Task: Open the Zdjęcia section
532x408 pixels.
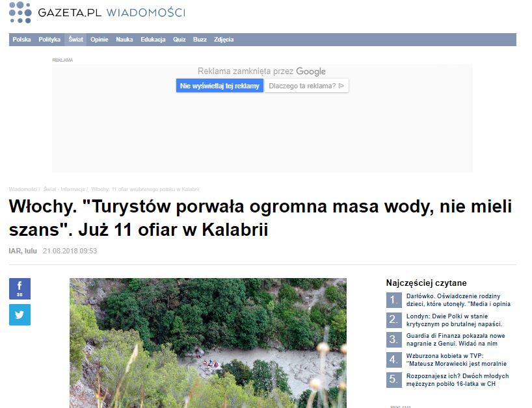Action: [224, 40]
